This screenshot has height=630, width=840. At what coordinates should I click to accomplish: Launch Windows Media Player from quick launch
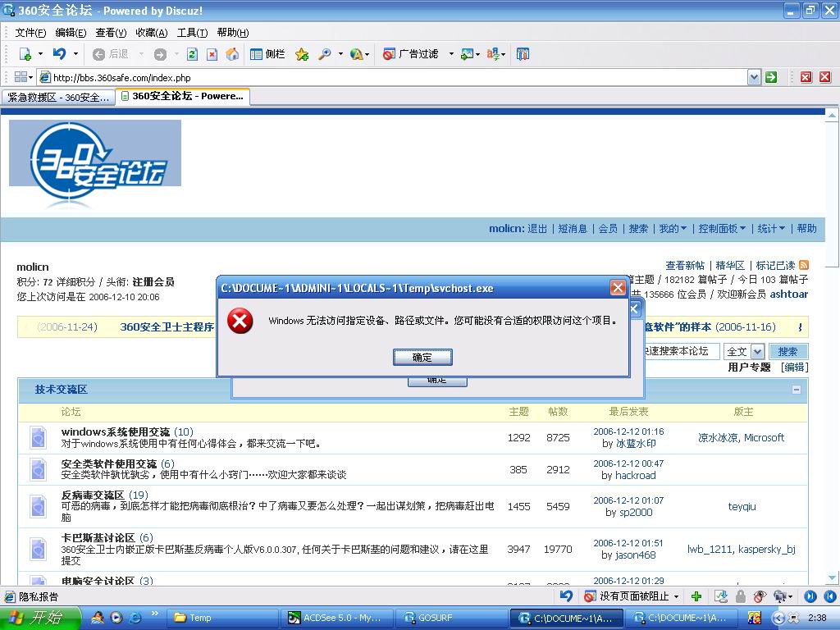[x=116, y=618]
